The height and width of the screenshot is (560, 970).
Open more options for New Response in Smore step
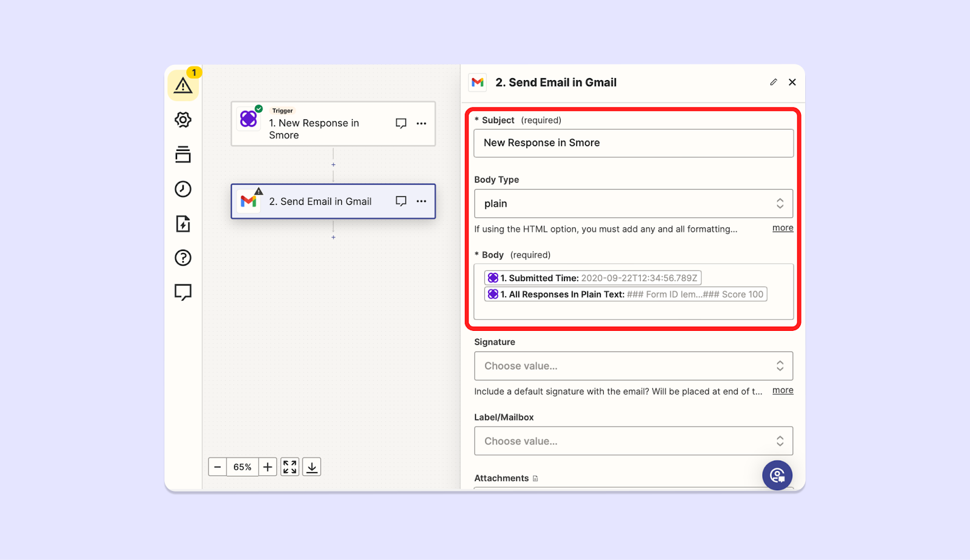pos(421,123)
